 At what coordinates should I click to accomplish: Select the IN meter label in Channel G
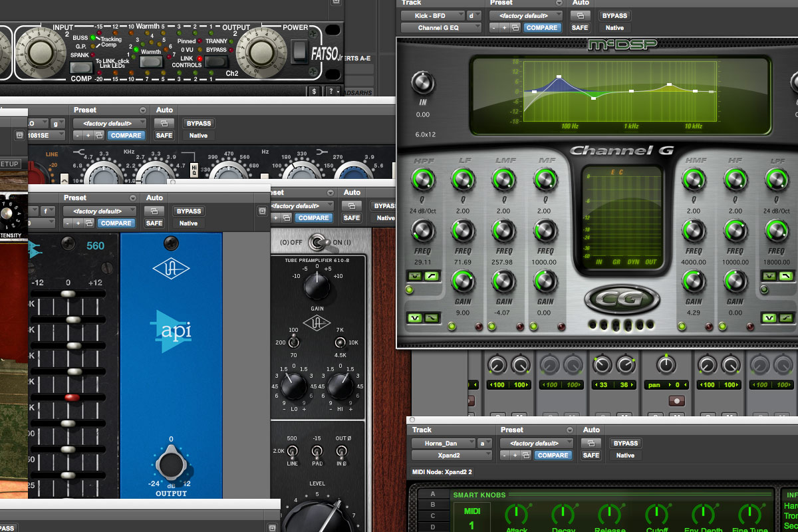(x=599, y=262)
